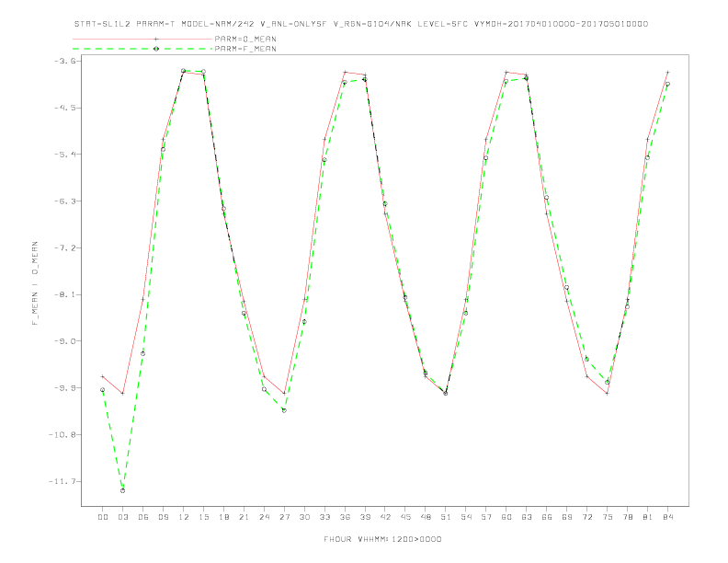Select the chart title beginning STAT=SL1L2
Screen dimensions: 728x563
coord(361,24)
